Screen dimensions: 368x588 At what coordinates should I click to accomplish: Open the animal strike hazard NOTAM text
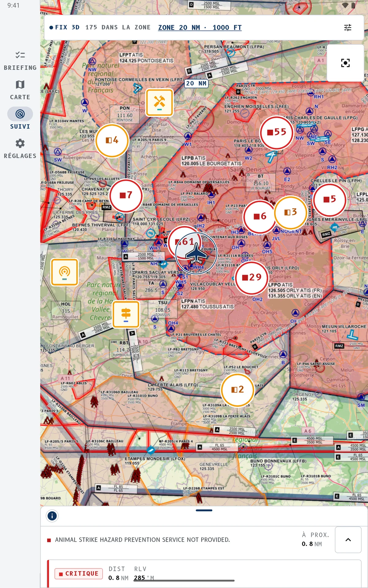(142, 540)
